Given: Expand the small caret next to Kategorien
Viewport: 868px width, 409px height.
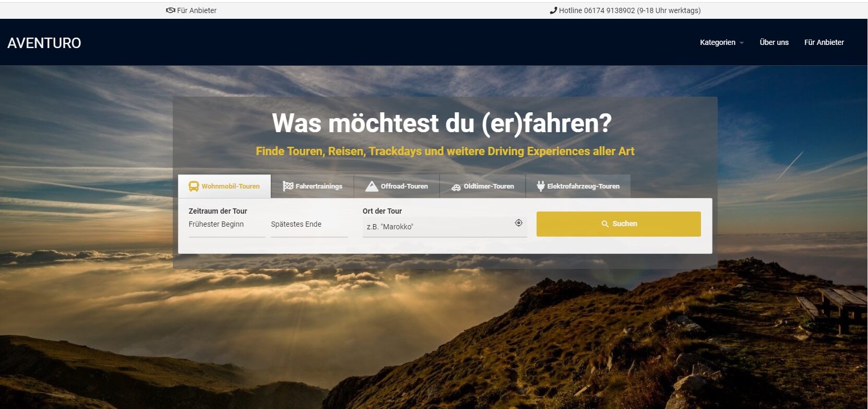Looking at the screenshot, I should (x=742, y=43).
